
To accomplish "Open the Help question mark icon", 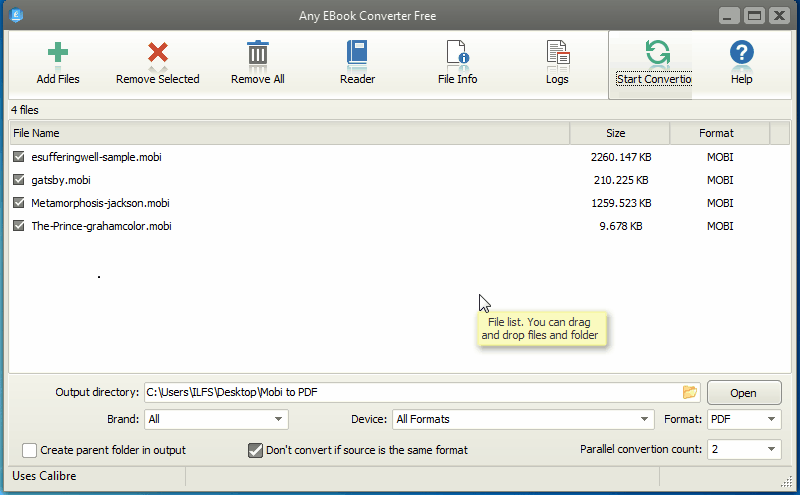I will point(741,52).
